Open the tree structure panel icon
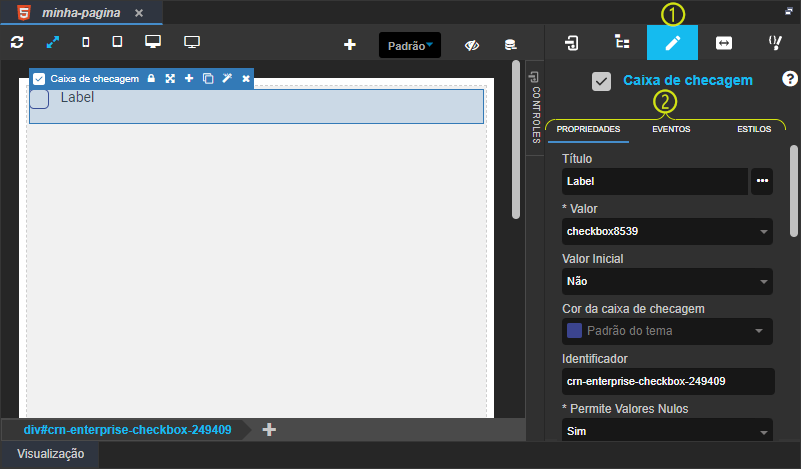This screenshot has width=801, height=469. 622,42
